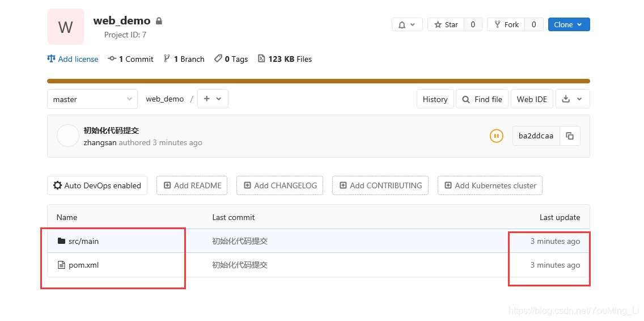The width and height of the screenshot is (644, 321).
Task: Click the web_demo project title
Action: pos(122,20)
